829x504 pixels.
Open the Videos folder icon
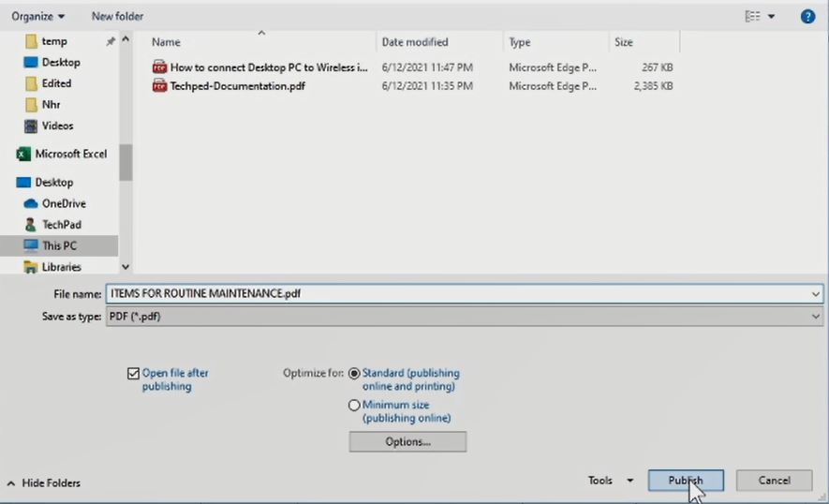click(30, 126)
